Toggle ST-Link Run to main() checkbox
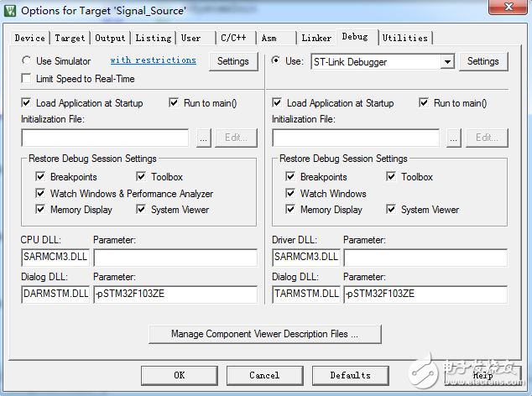The width and height of the screenshot is (532, 396). pyautogui.click(x=424, y=103)
